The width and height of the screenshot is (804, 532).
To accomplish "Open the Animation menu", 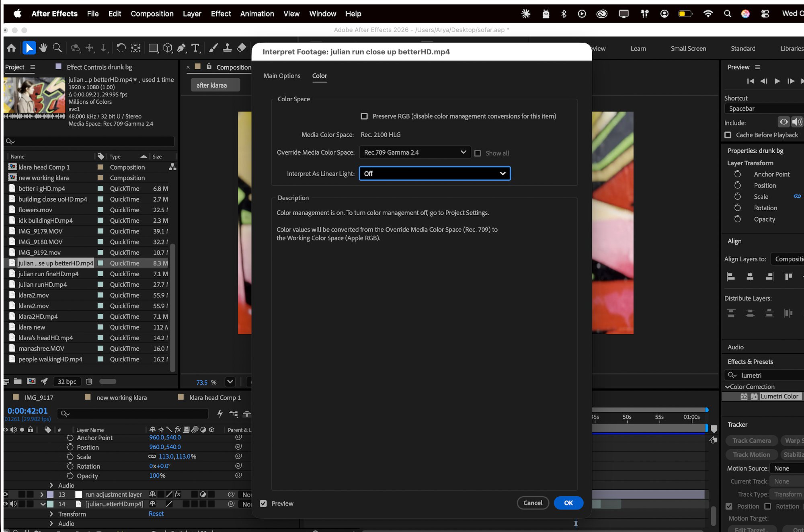I will pos(257,14).
